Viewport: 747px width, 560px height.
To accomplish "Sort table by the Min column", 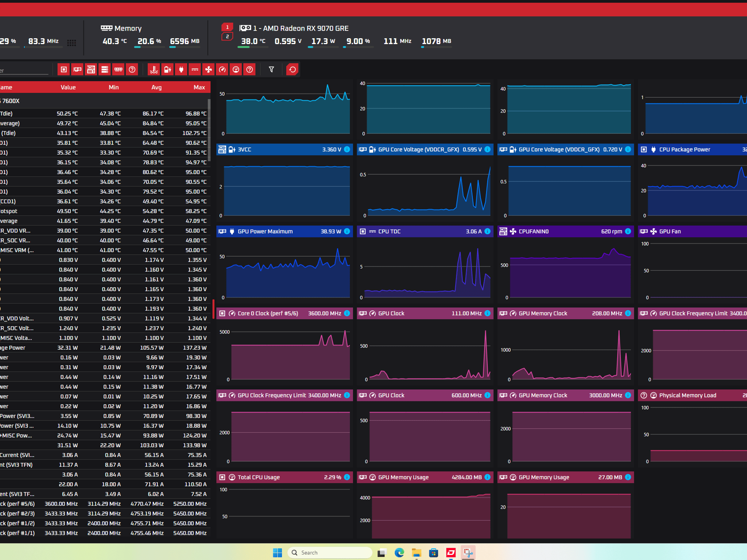I will [x=113, y=87].
